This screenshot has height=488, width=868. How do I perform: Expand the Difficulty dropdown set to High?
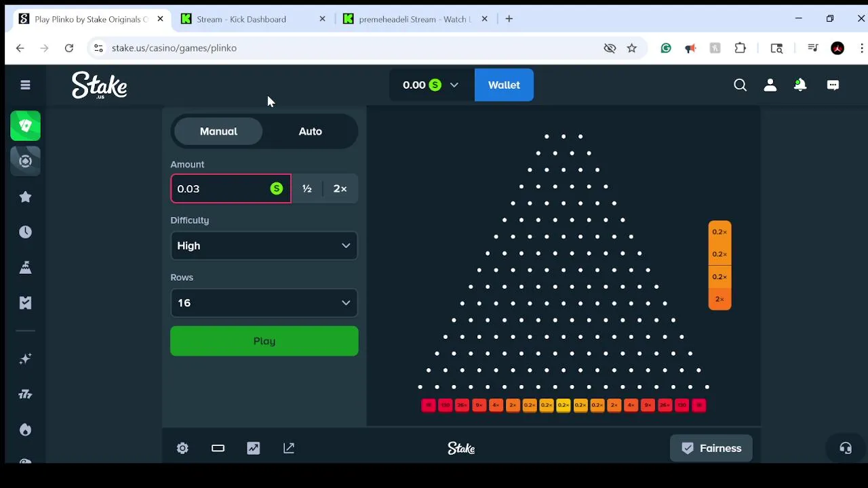pyautogui.click(x=264, y=246)
